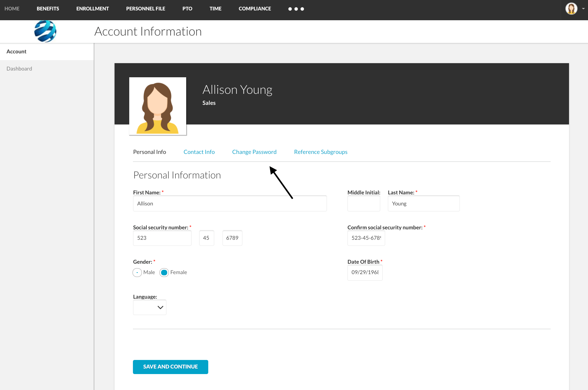Click Allison Young's profile photo
The height and width of the screenshot is (390, 588).
(158, 106)
